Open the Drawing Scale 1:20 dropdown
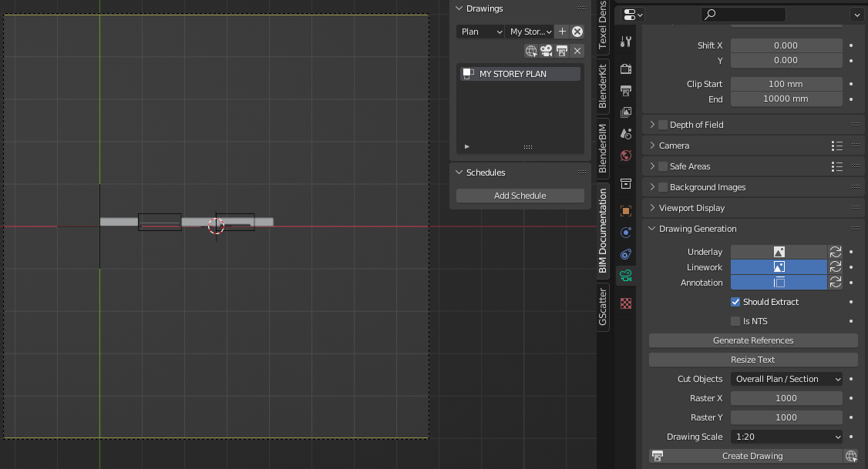This screenshot has width=868, height=469. (786, 437)
